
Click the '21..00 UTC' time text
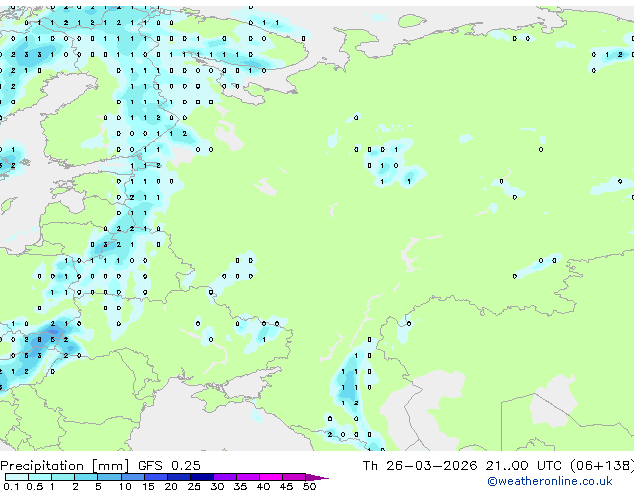tap(523, 466)
